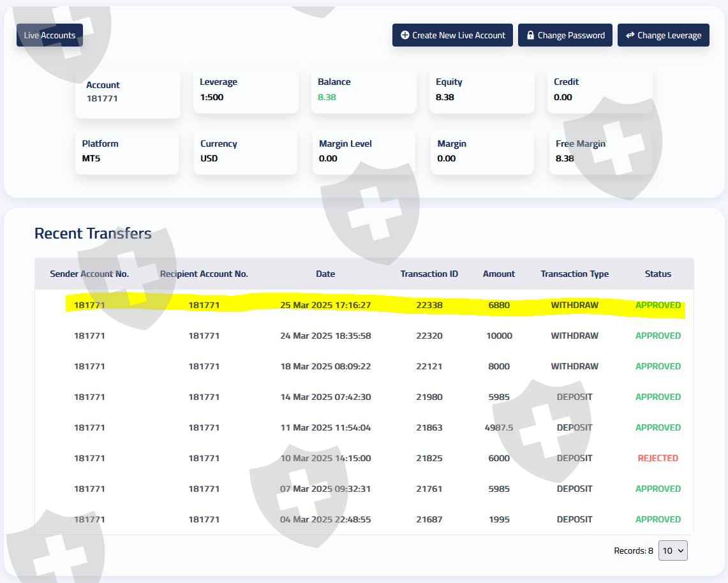
Task: Click transaction ID 22320
Action: point(429,336)
